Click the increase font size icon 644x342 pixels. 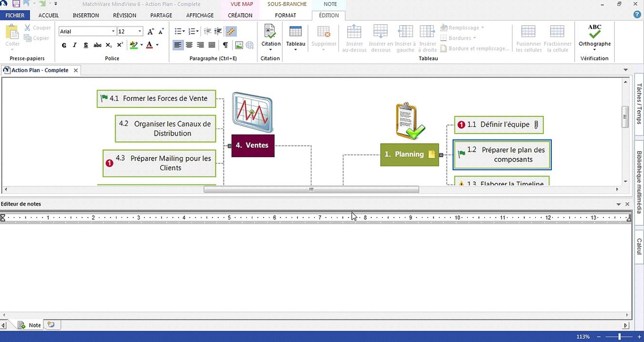click(151, 31)
